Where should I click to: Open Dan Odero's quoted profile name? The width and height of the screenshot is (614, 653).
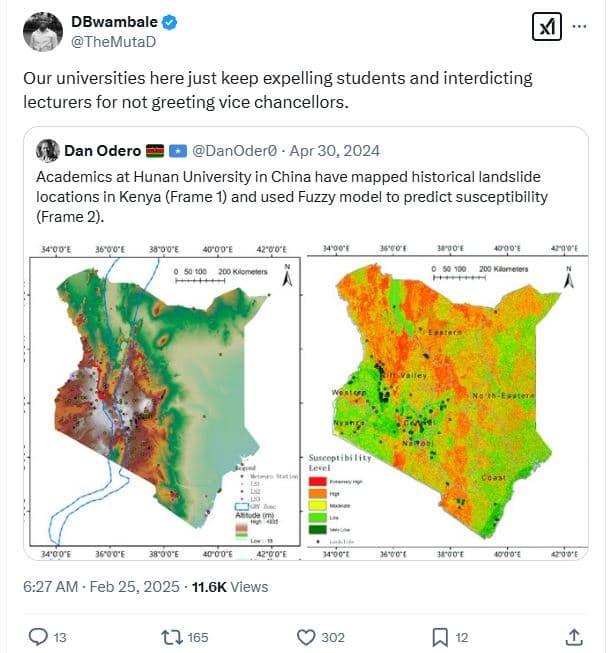coord(101,151)
